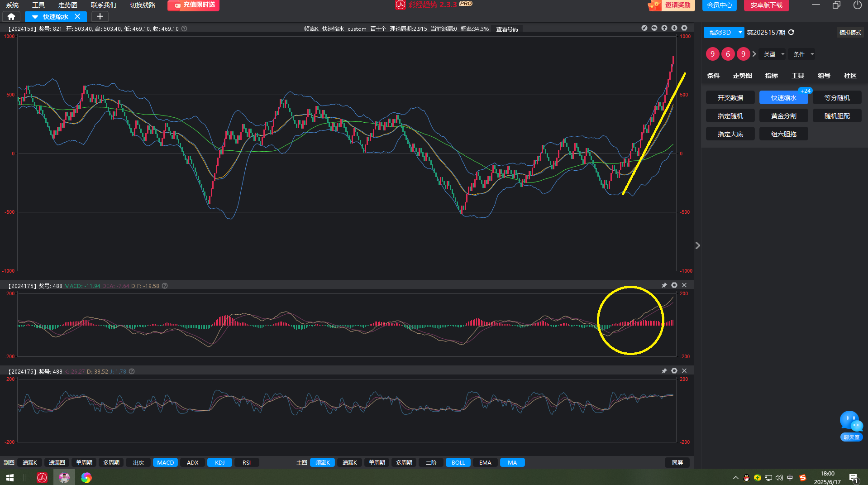Refresh the period 第2025157期 data
Screen dimensions: 868x485
coord(791,32)
